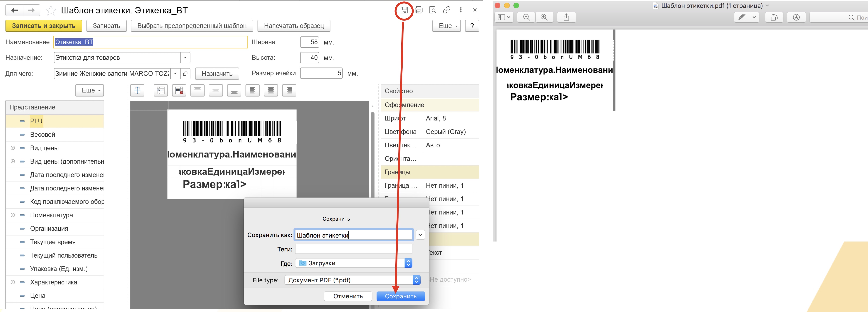The height and width of the screenshot is (312, 868).
Task: Go back using the left arrow button
Action: [x=14, y=10]
